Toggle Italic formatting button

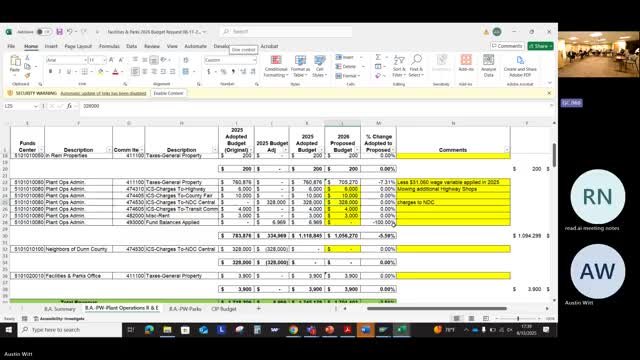(60, 71)
